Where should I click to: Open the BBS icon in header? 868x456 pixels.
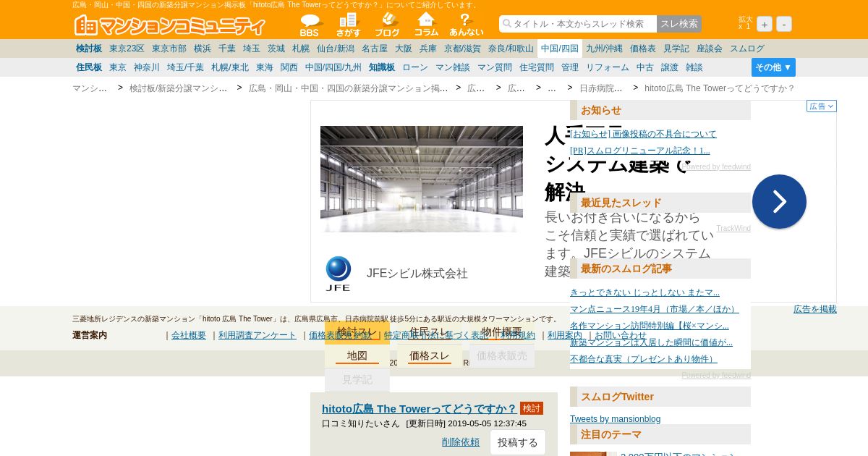click(x=310, y=25)
